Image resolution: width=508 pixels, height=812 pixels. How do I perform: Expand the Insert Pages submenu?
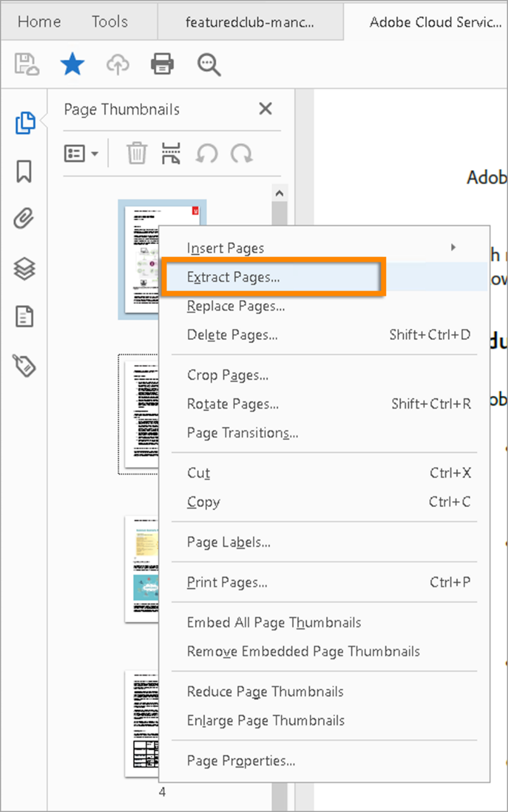pyautogui.click(x=225, y=247)
